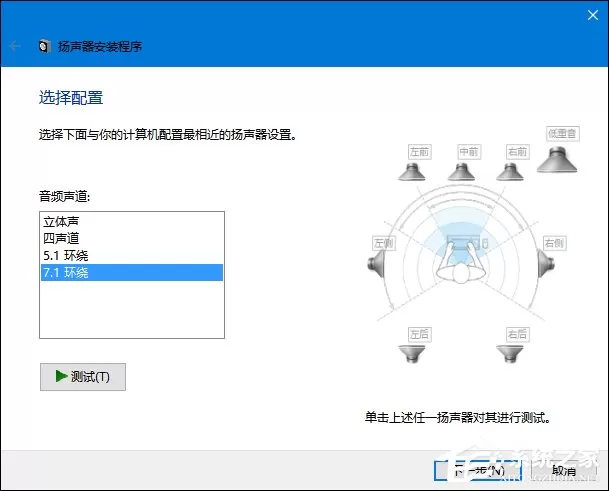Click the listener figure in diagram center
609x491 pixels.
(x=461, y=264)
